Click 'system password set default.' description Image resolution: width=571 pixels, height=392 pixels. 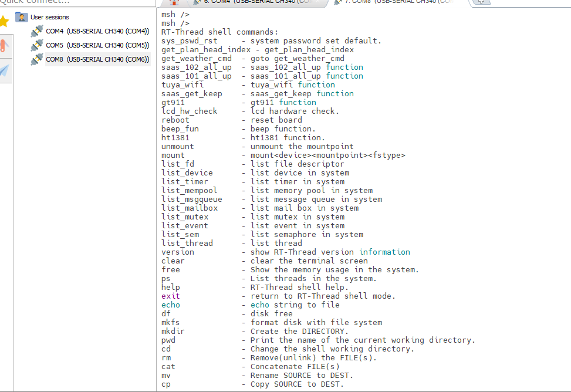[x=316, y=41]
